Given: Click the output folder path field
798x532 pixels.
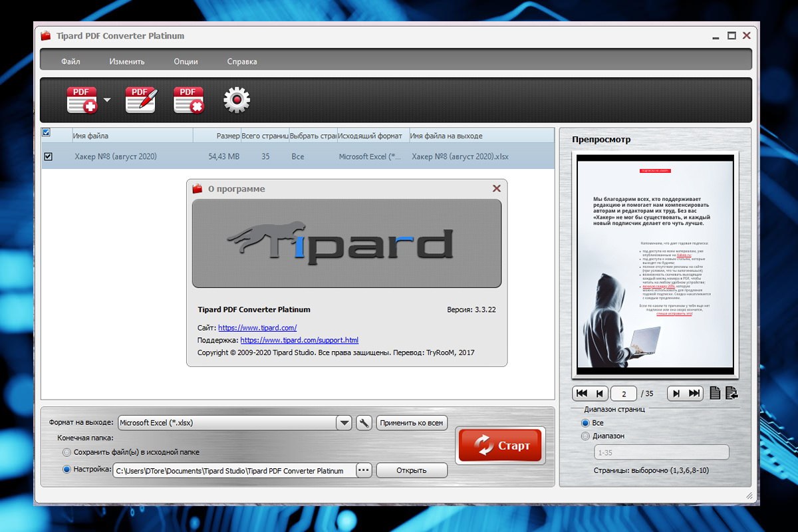Looking at the screenshot, I should [235, 470].
